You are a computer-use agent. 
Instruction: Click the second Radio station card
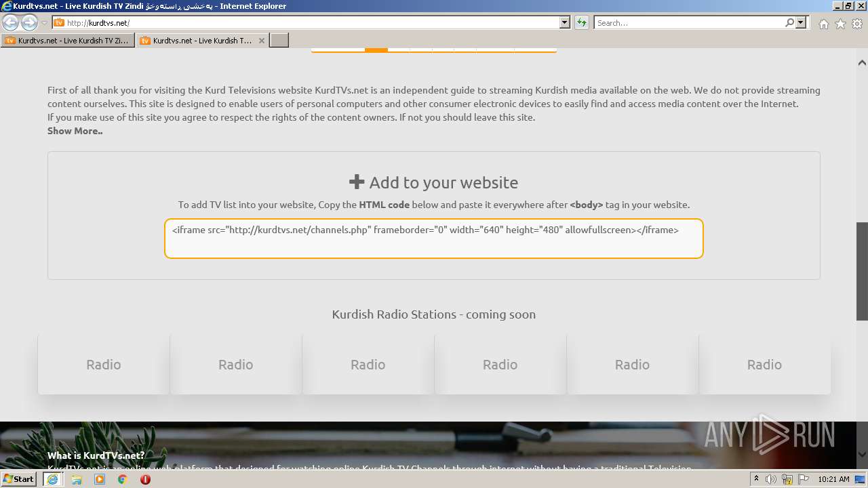pyautogui.click(x=235, y=365)
